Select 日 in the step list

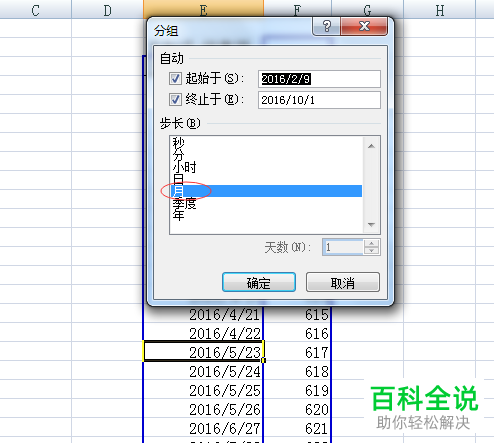coord(266,179)
